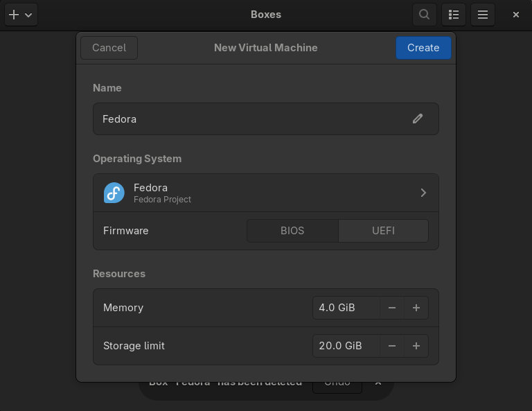The height and width of the screenshot is (411, 532).
Task: Click the Create button
Action: (x=423, y=48)
